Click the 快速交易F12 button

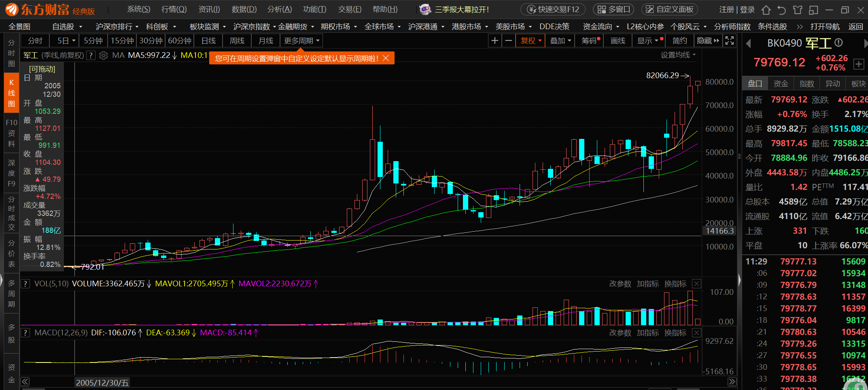[554, 9]
